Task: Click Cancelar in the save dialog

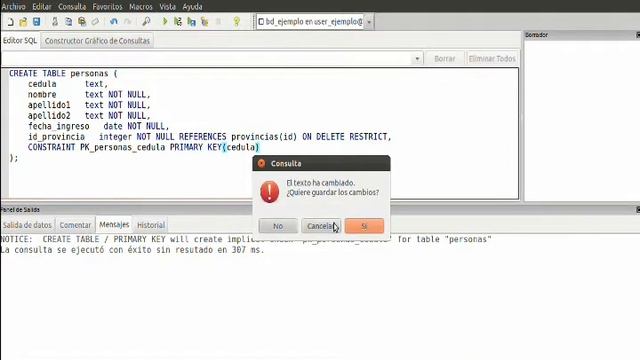Action: pos(321,226)
